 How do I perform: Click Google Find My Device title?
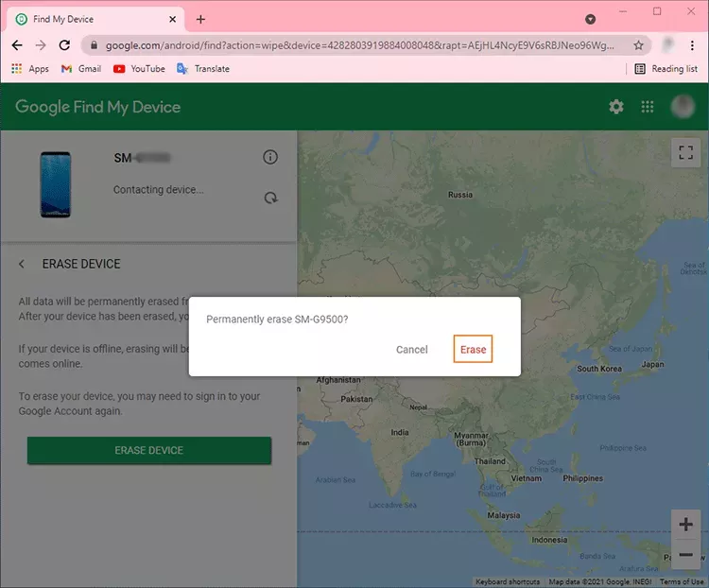pyautogui.click(x=97, y=107)
